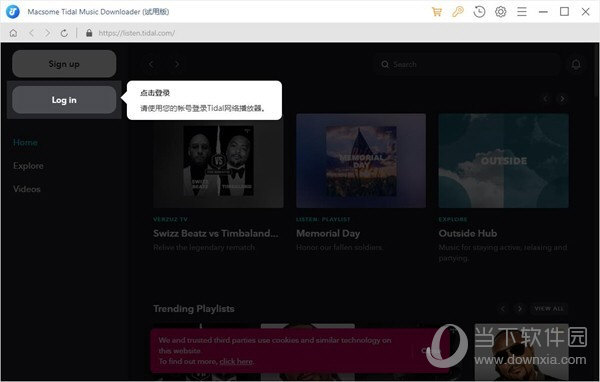
Task: Minimize the Macsome window
Action: [543, 12]
